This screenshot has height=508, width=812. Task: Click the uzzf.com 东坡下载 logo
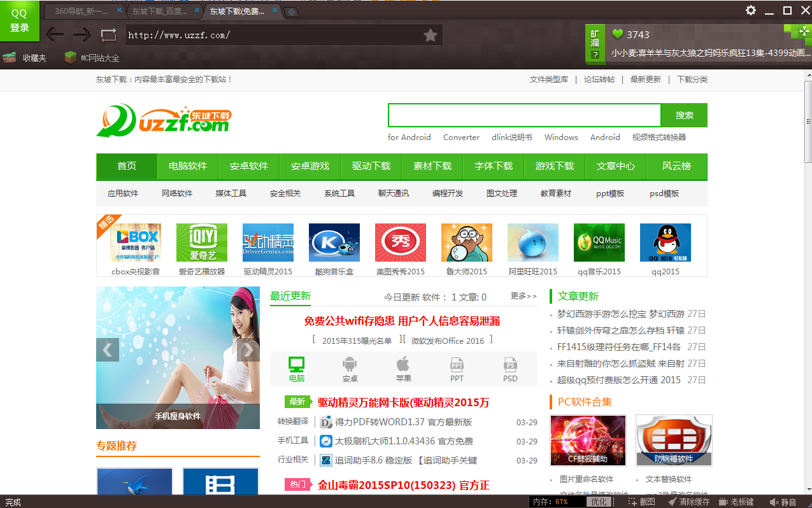pos(164,121)
